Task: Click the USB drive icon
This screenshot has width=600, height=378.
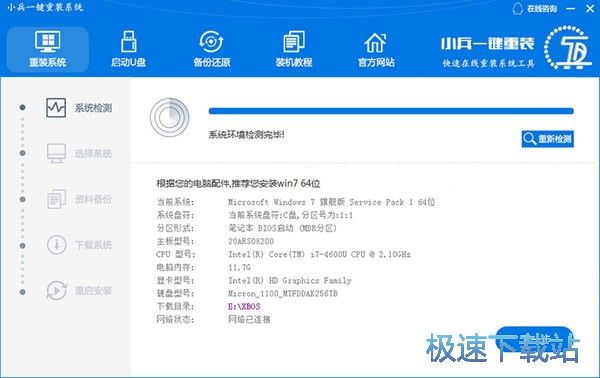Action: click(129, 41)
